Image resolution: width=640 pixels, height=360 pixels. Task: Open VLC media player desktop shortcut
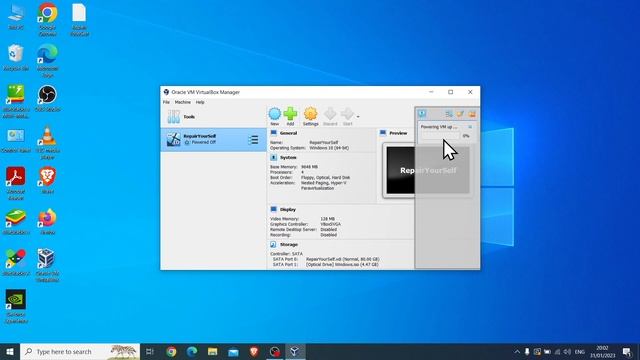pos(47,143)
